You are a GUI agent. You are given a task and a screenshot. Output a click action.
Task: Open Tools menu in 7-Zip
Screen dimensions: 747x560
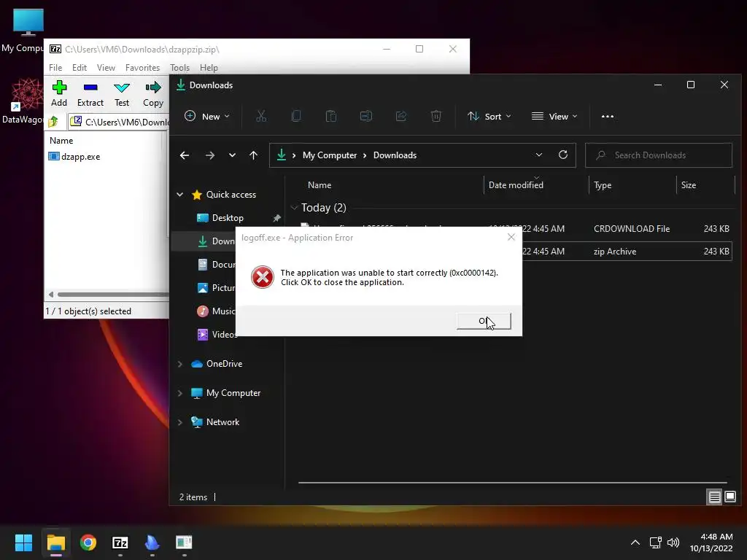179,68
